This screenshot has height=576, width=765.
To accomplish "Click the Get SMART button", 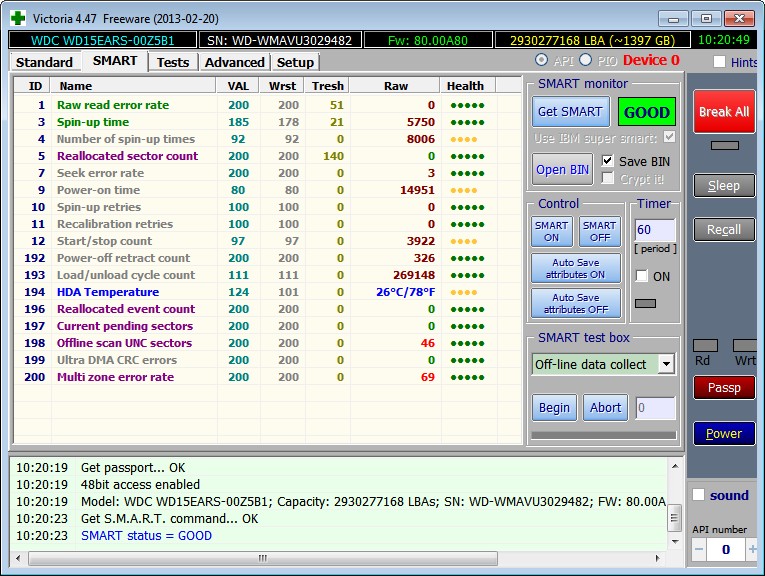I will tap(569, 112).
